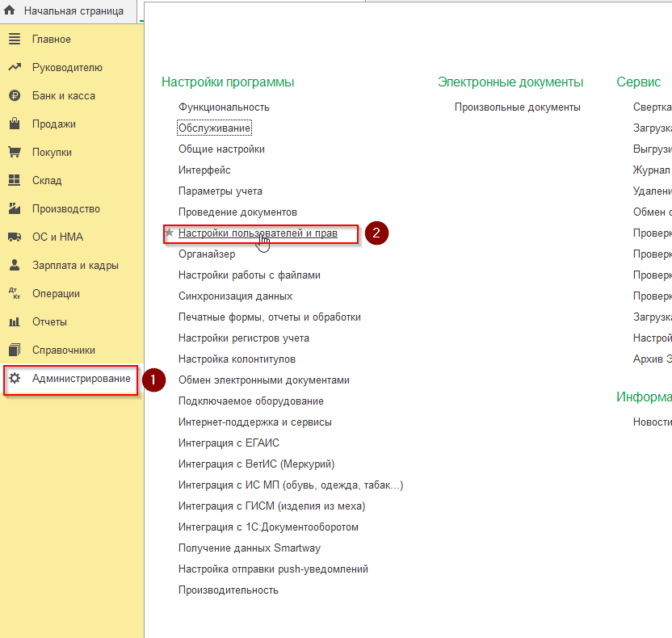This screenshot has height=638, width=672.
Task: Click the home icon on the start page tab
Action: [x=10, y=10]
